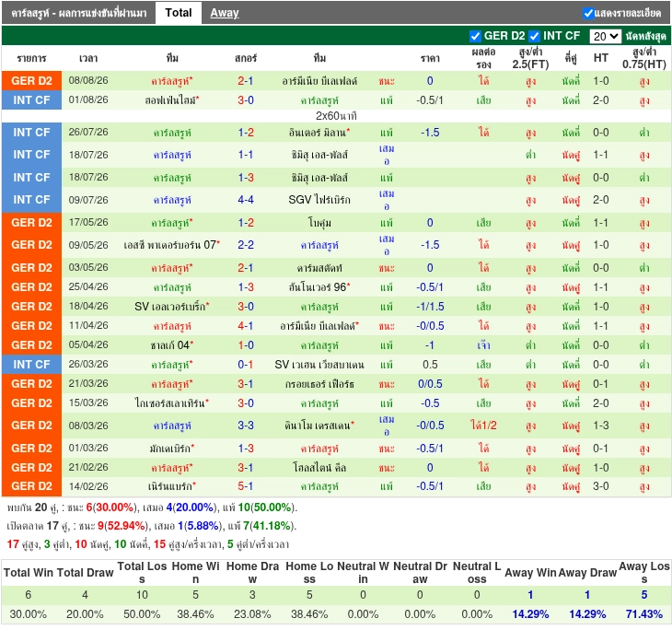Open the 1-2 score dated 17/05/26
Image resolution: width=672 pixels, height=630 pixels.
(246, 223)
